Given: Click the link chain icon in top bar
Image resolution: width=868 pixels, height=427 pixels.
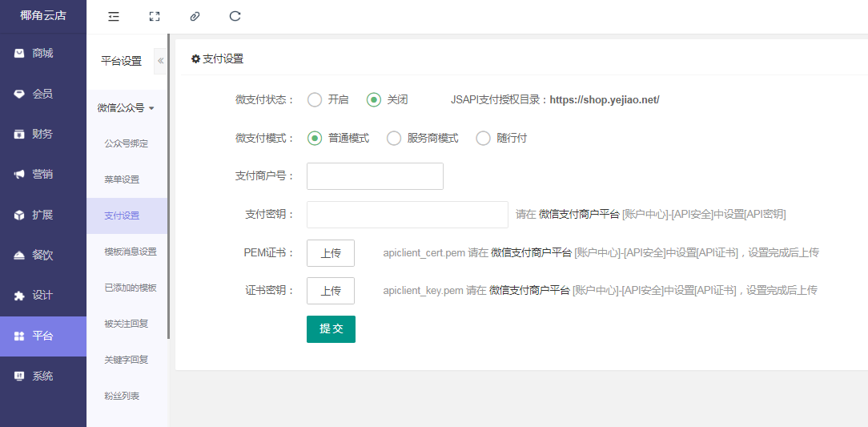Looking at the screenshot, I should pos(195,17).
